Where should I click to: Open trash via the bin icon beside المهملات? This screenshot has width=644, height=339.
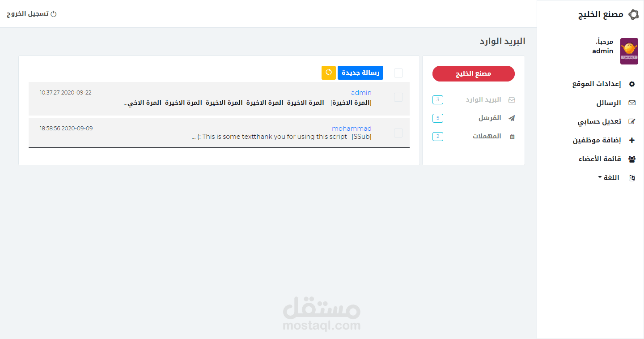point(513,136)
